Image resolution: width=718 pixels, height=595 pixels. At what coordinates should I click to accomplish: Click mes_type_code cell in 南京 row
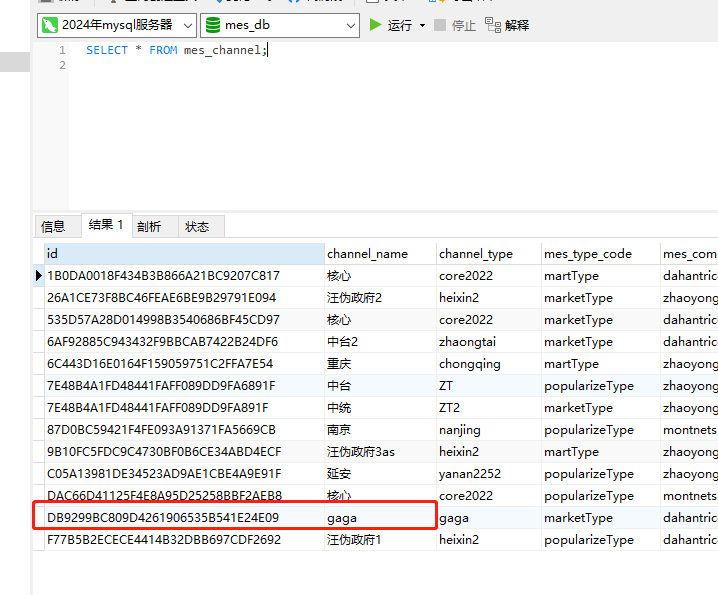[x=601, y=430]
